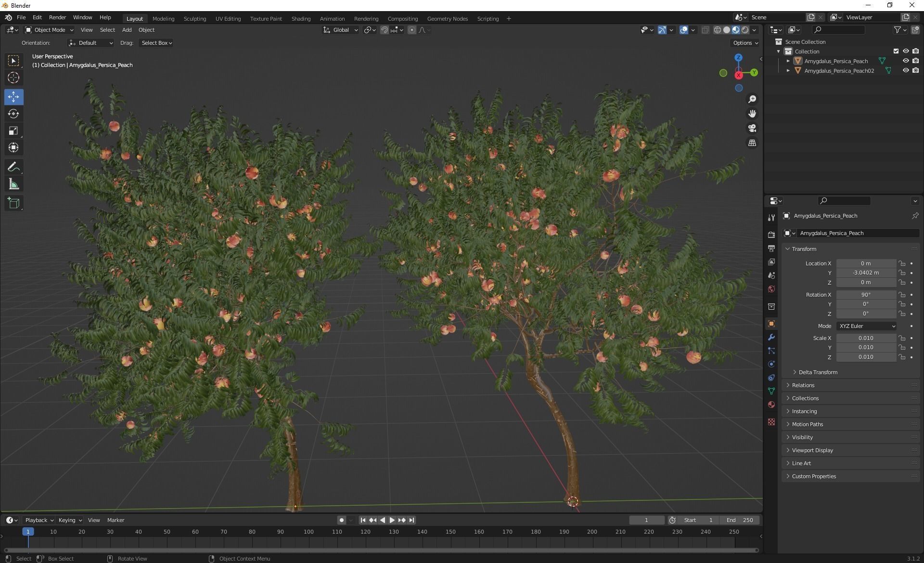The height and width of the screenshot is (563, 924).
Task: Open the viewport Add menu
Action: pos(127,30)
